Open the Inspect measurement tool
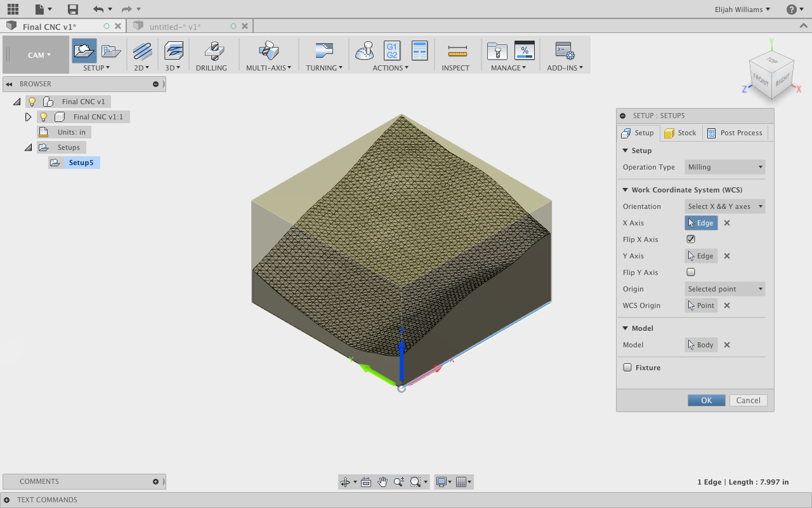 click(x=455, y=51)
